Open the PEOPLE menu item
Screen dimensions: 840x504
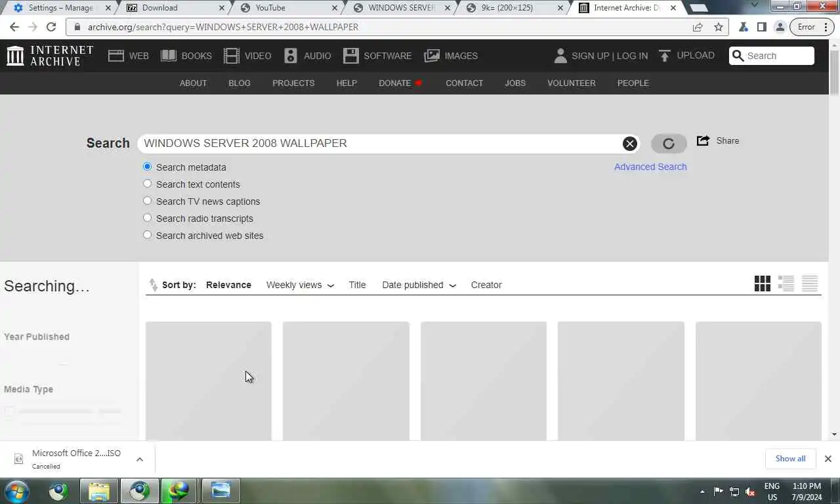(x=633, y=83)
